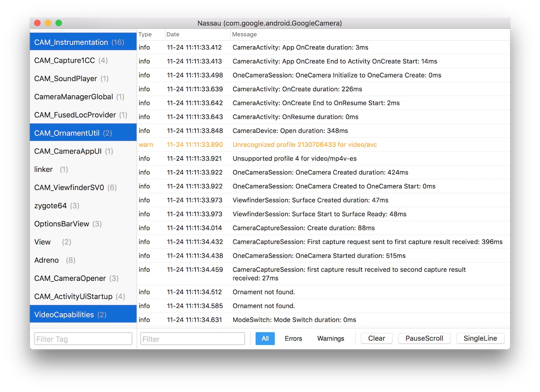The image size is (540, 392).
Task: Select the linker tag
Action: [83, 170]
